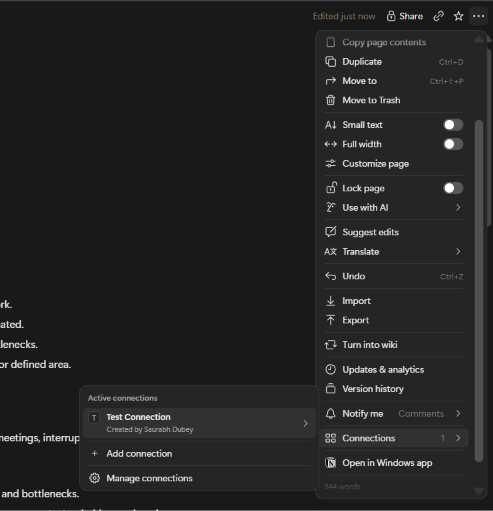The width and height of the screenshot is (493, 511).
Task: Click "Created by Saurabh Dubey" text
Action: (150, 429)
